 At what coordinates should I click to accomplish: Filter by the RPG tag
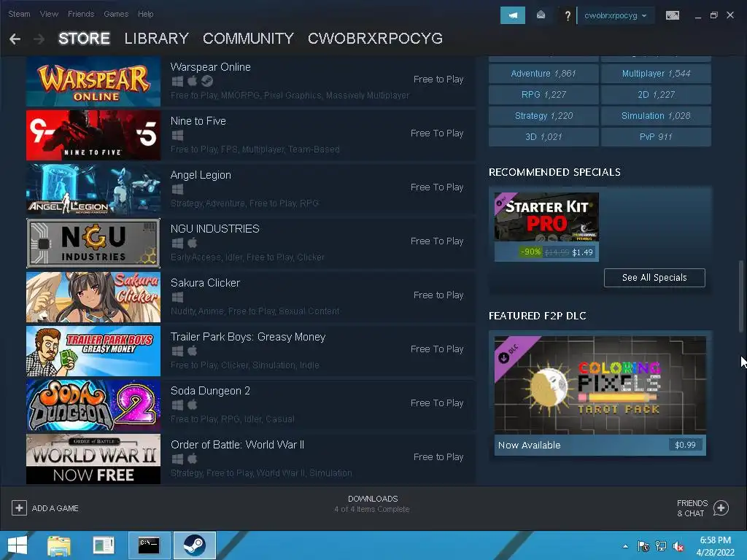click(543, 95)
